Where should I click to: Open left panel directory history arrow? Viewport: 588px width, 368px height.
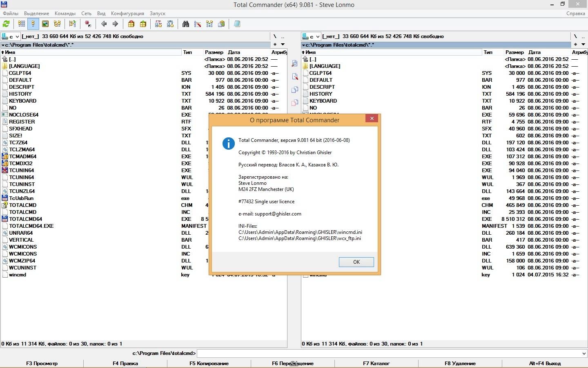pos(283,44)
